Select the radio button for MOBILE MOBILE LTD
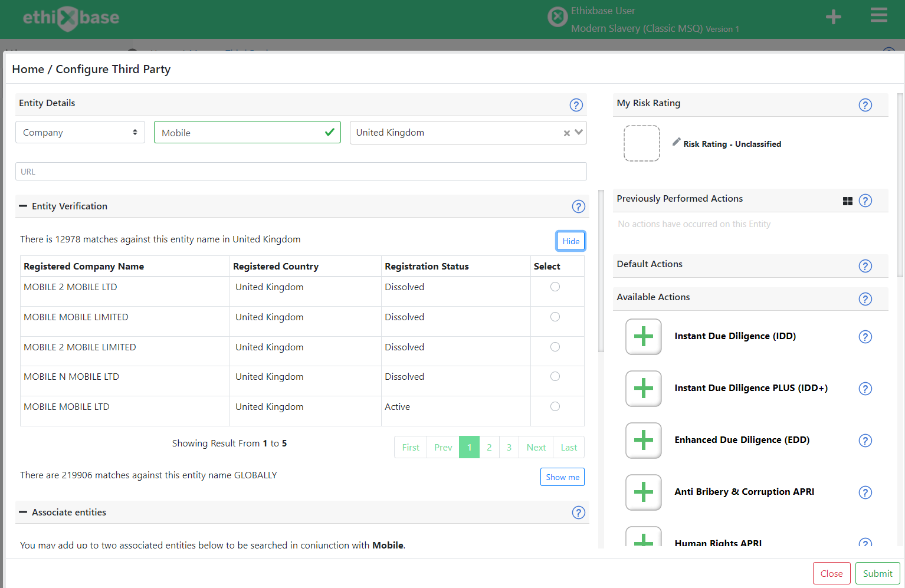The width and height of the screenshot is (905, 588). (555, 406)
